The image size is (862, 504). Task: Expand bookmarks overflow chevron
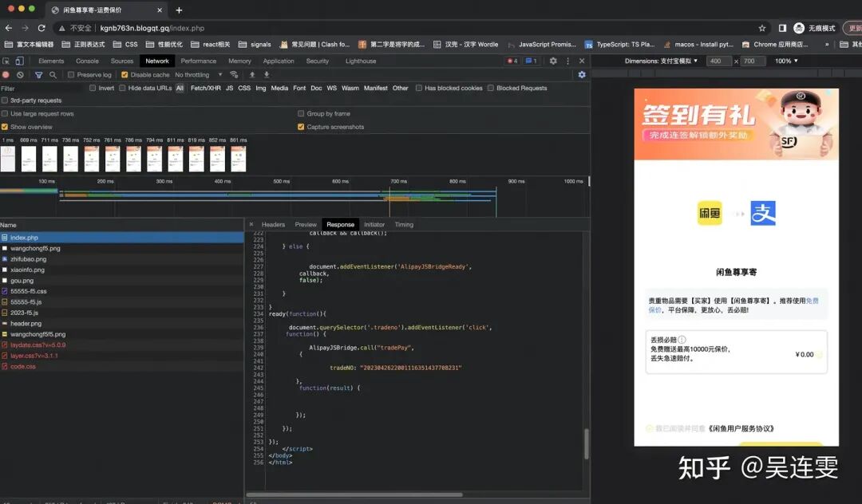click(826, 45)
